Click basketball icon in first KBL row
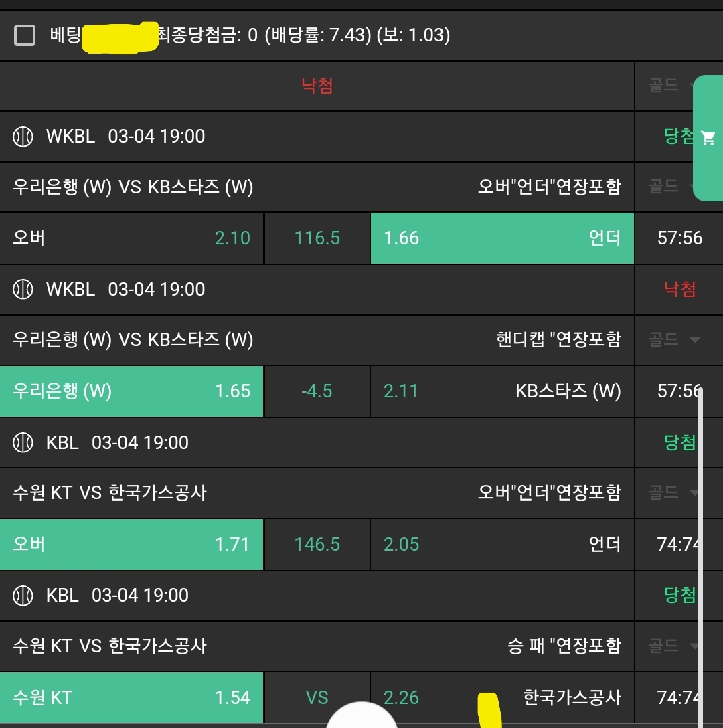This screenshot has height=728, width=723. tap(23, 443)
